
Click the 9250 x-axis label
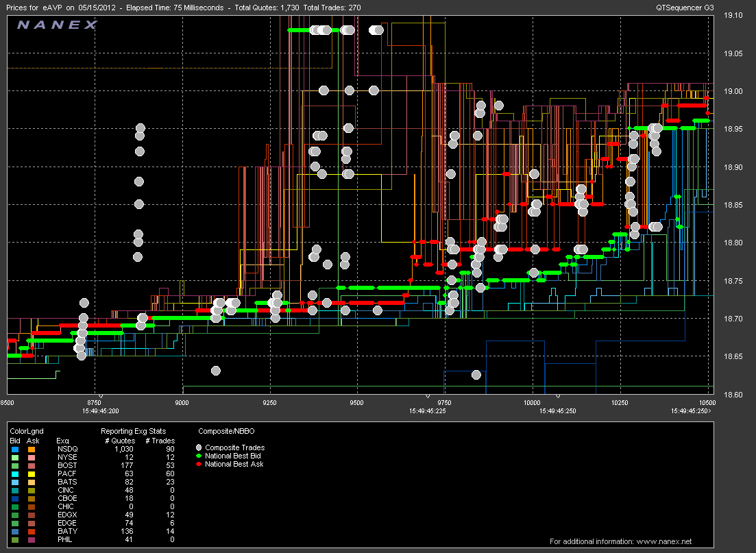coord(269,402)
